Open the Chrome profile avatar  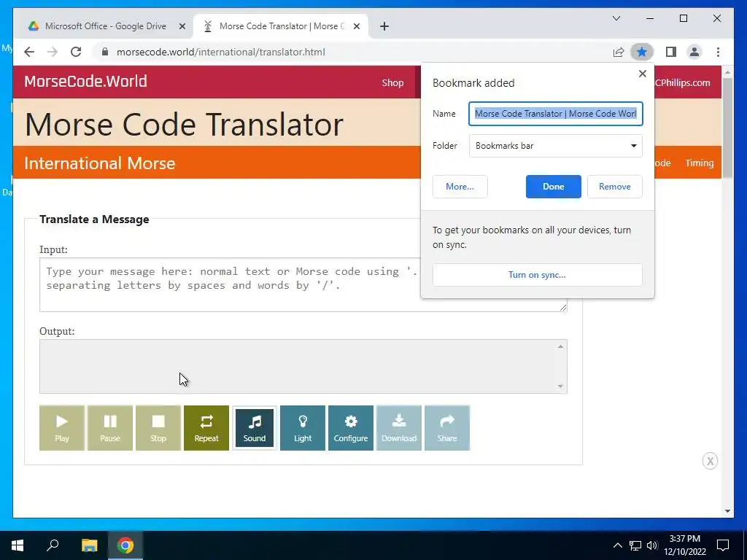694,52
